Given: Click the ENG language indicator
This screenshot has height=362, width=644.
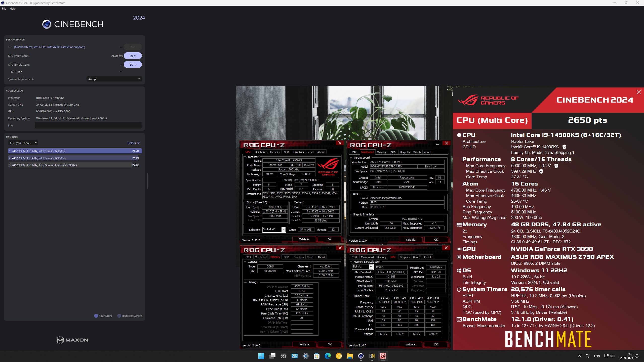Looking at the screenshot, I should [597, 356].
